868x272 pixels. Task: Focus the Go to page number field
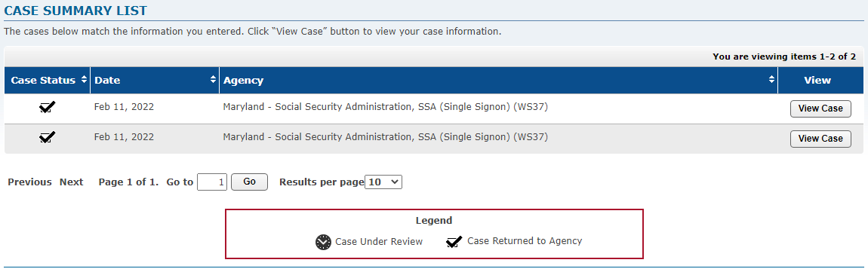coord(212,182)
